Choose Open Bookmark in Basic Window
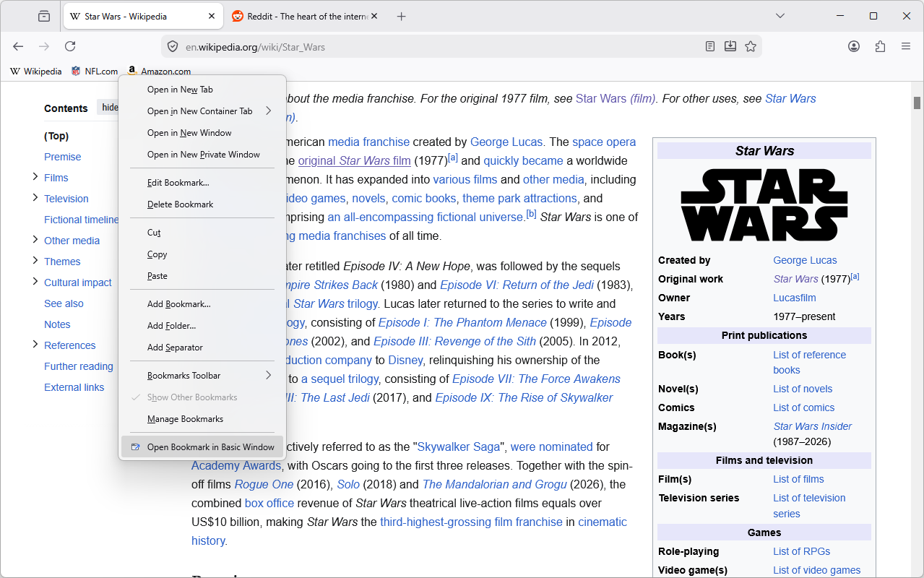The height and width of the screenshot is (578, 924). coord(202,447)
